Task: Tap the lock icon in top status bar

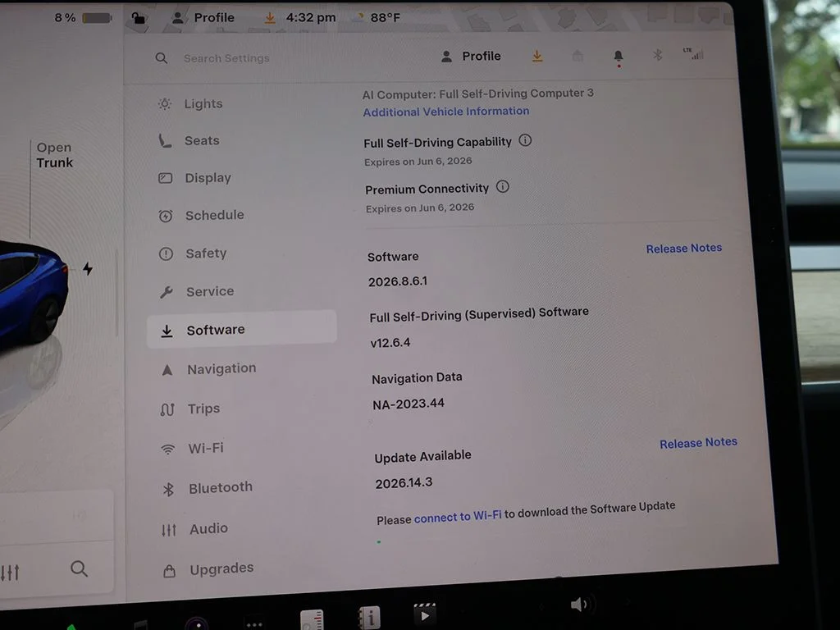Action: pos(138,18)
